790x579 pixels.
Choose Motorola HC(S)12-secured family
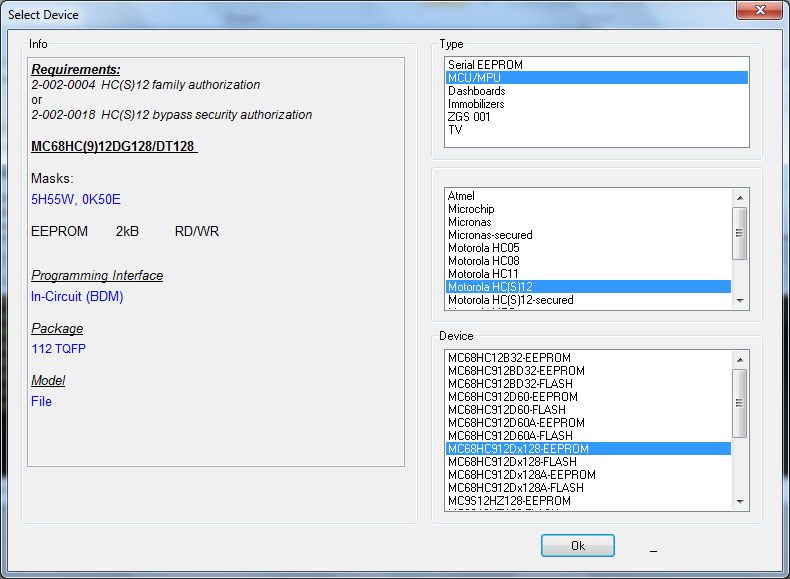click(510, 300)
